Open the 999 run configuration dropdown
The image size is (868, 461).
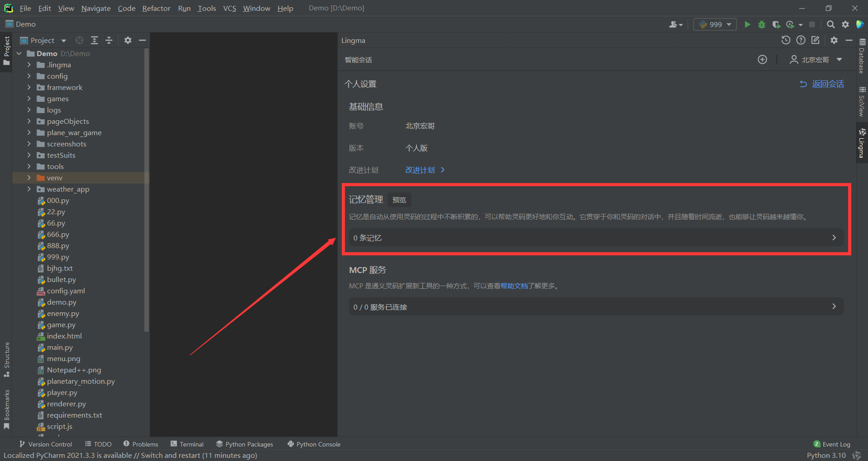click(x=715, y=24)
